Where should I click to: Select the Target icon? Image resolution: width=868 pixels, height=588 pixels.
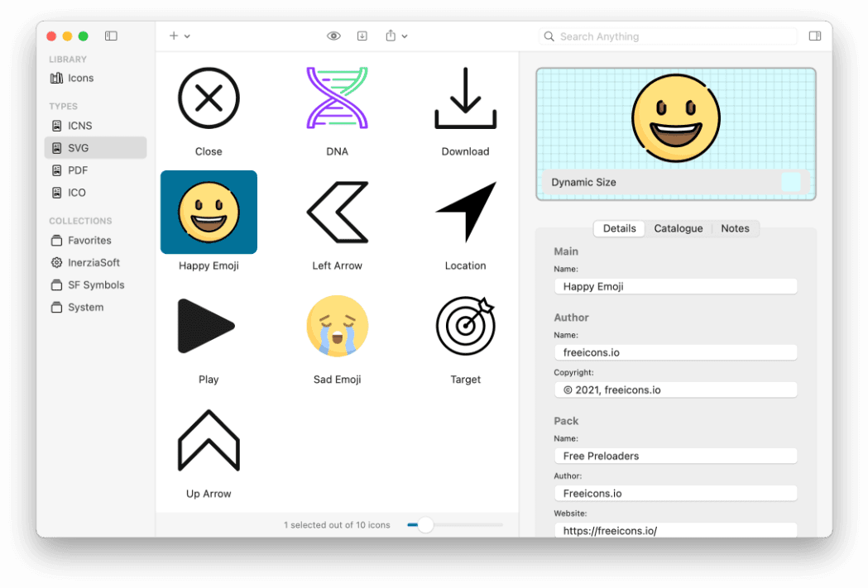coord(465,327)
